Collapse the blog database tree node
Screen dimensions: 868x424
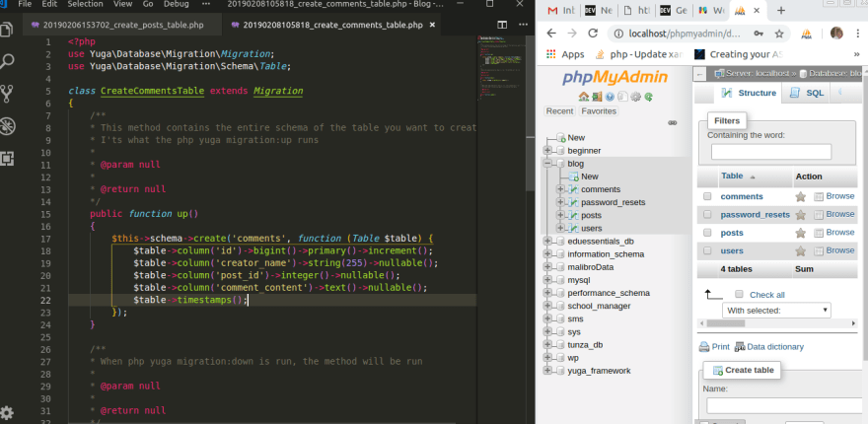click(547, 164)
